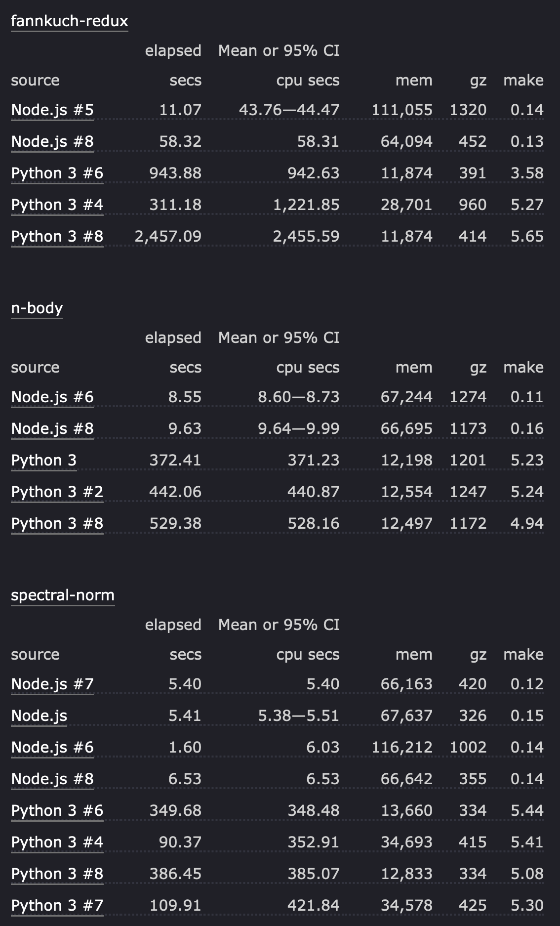
Task: View the plain Python 3 n-body program
Action: (44, 461)
